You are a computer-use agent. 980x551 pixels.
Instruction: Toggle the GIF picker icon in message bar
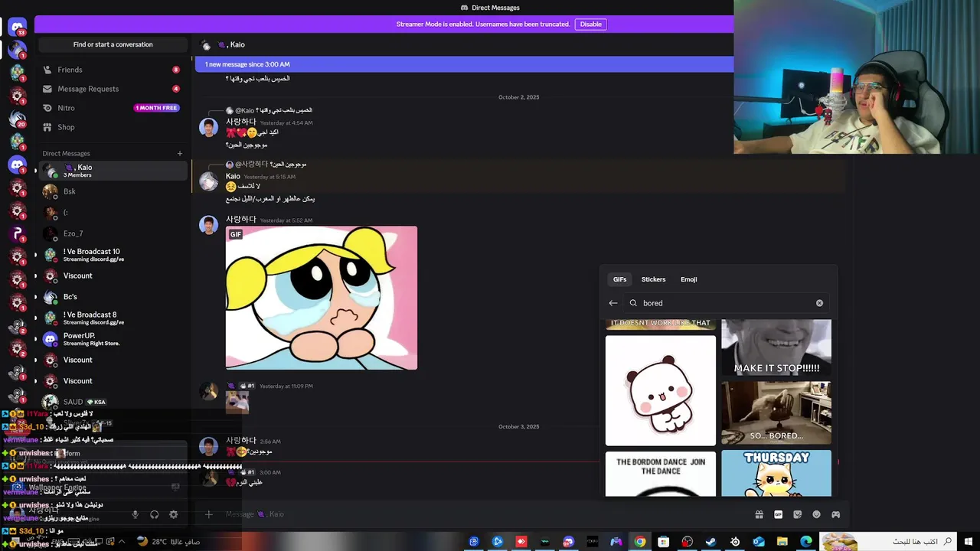pyautogui.click(x=779, y=514)
